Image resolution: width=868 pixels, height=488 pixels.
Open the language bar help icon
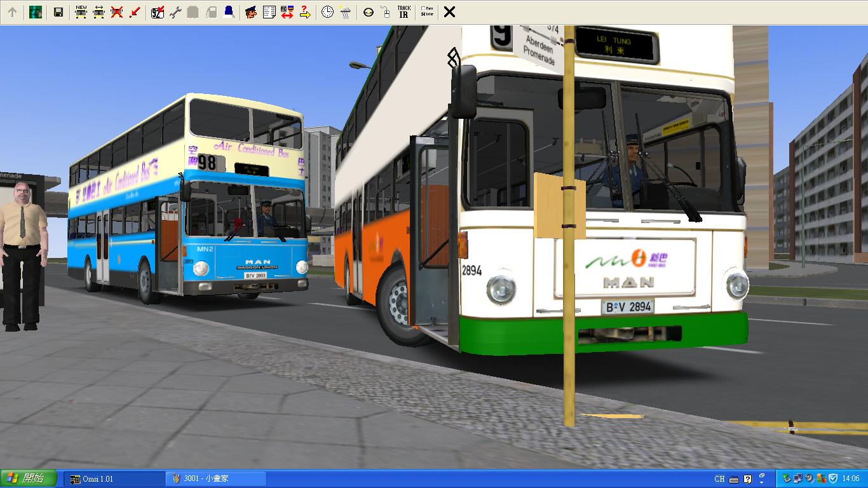(748, 479)
